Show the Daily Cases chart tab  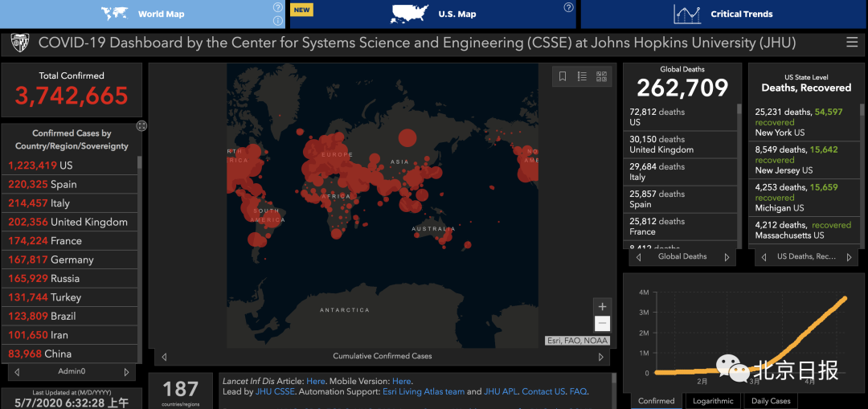point(770,401)
